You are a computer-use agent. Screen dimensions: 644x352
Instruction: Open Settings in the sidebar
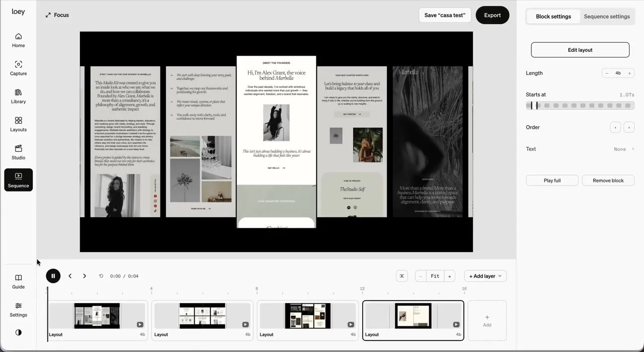(x=18, y=310)
